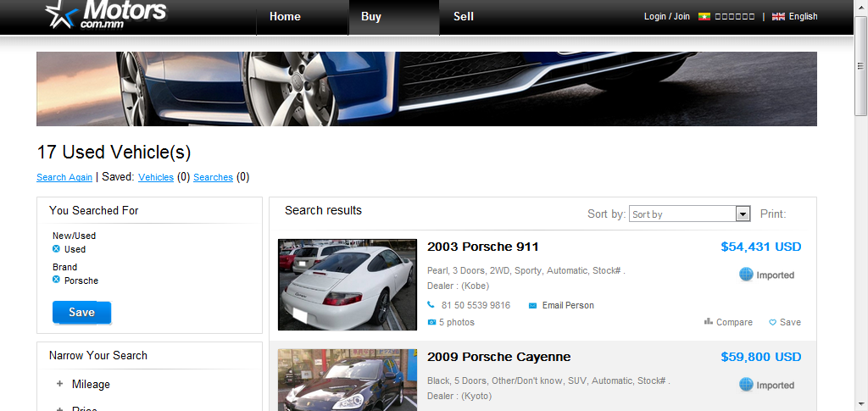
Task: Switch language to Myanmar text
Action: (x=735, y=17)
